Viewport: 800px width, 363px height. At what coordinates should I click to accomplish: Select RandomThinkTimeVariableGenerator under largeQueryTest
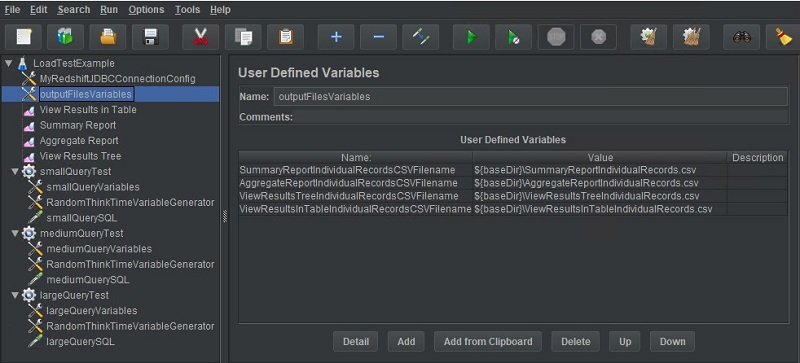click(x=130, y=326)
